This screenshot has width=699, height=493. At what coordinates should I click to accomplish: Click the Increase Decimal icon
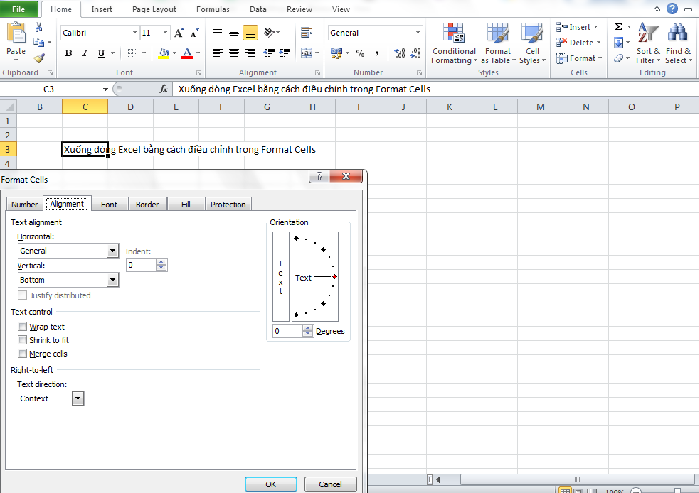pyautogui.click(x=400, y=53)
